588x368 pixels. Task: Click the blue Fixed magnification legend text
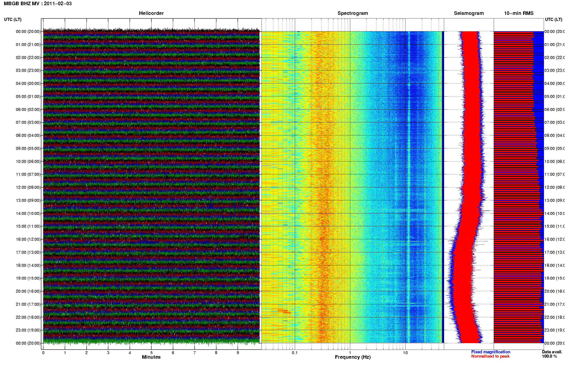click(491, 352)
